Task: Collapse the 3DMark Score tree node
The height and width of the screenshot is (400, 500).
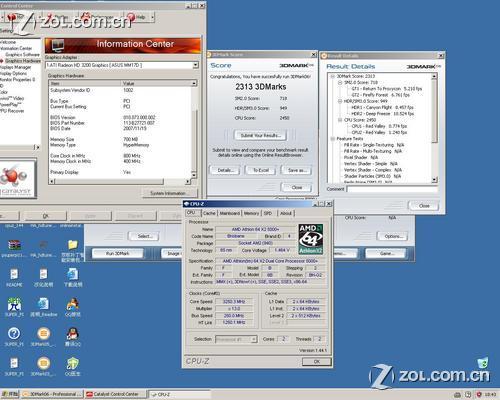Action: tap(332, 76)
